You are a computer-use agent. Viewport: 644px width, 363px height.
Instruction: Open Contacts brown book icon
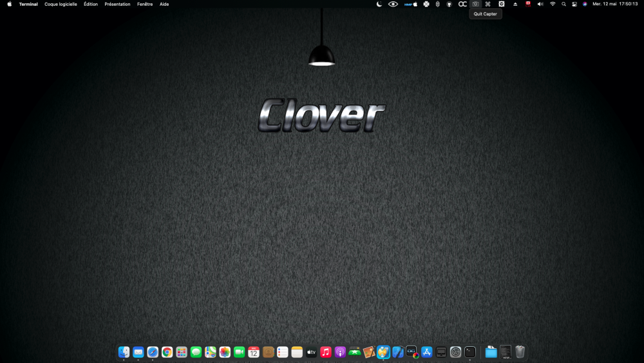click(268, 352)
